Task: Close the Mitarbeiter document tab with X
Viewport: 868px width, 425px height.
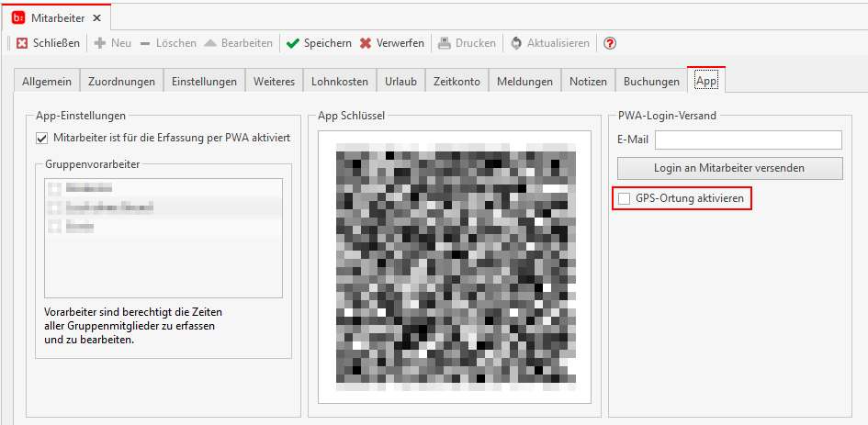Action: pyautogui.click(x=96, y=18)
